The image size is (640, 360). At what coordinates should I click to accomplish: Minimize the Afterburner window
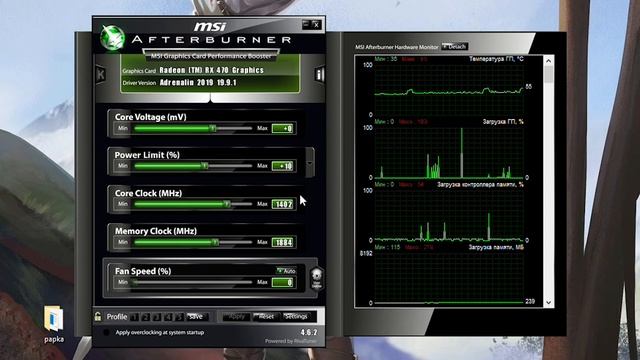306,24
